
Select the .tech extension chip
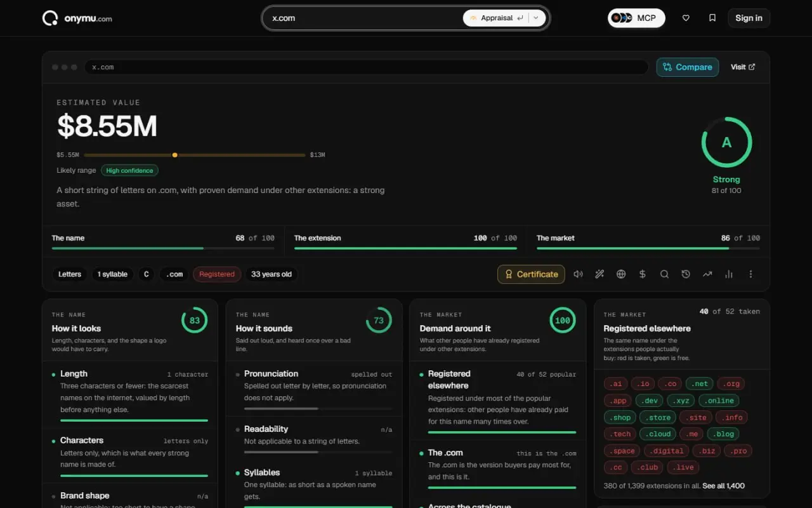point(620,434)
